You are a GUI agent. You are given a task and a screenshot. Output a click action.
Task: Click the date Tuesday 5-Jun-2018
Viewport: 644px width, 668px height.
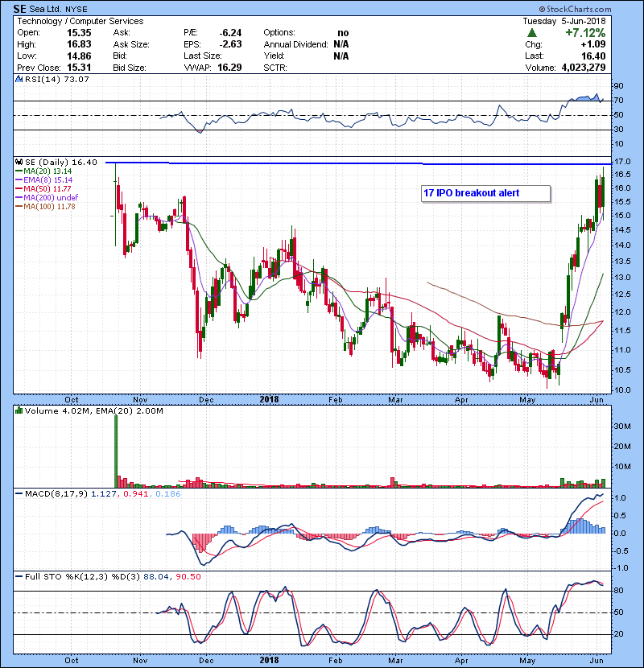pos(564,21)
